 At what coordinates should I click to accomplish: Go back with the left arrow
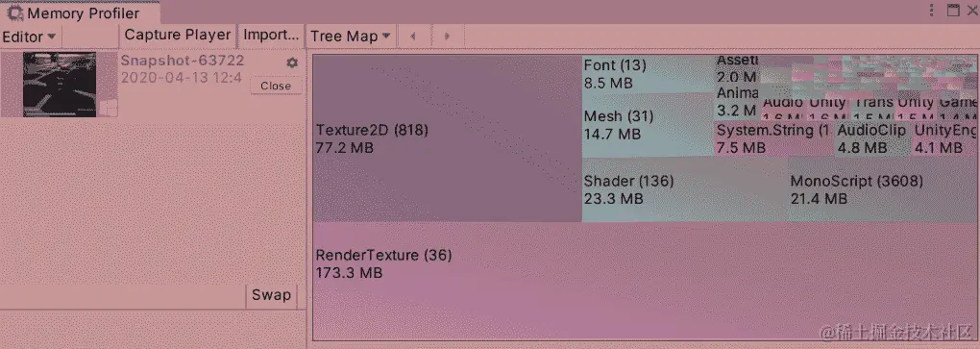point(413,37)
